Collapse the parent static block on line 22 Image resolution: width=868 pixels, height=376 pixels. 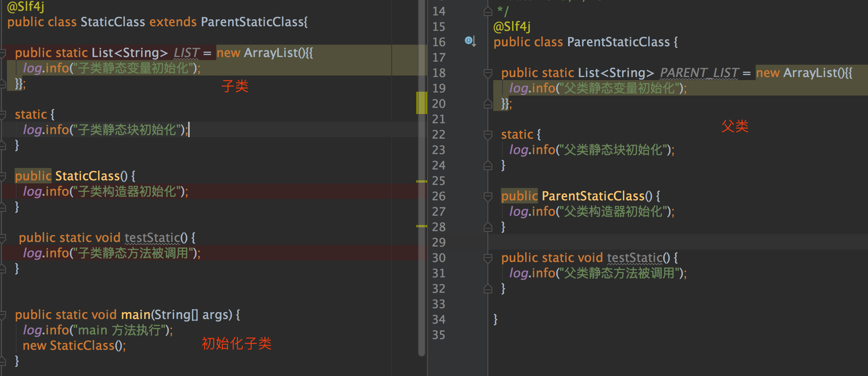pos(488,134)
